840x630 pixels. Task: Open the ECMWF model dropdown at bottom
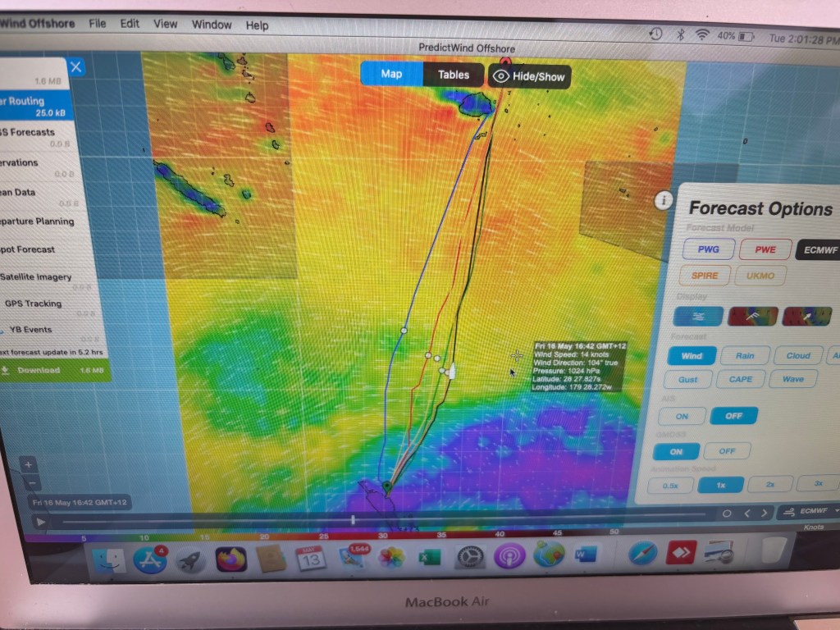811,511
